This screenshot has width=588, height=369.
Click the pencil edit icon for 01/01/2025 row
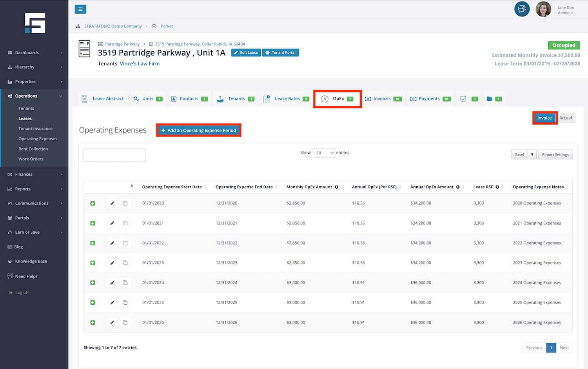click(112, 303)
